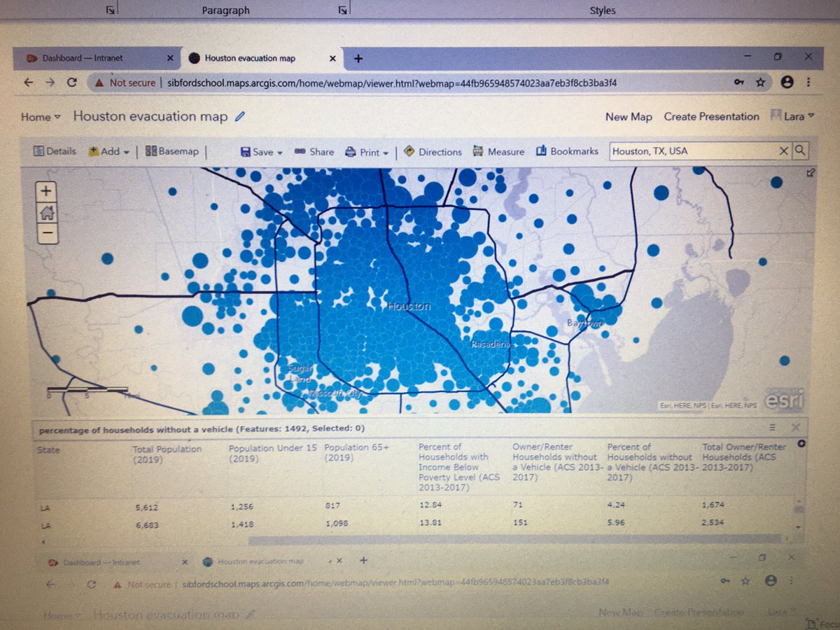Zoom out with the minus button

coord(46,232)
